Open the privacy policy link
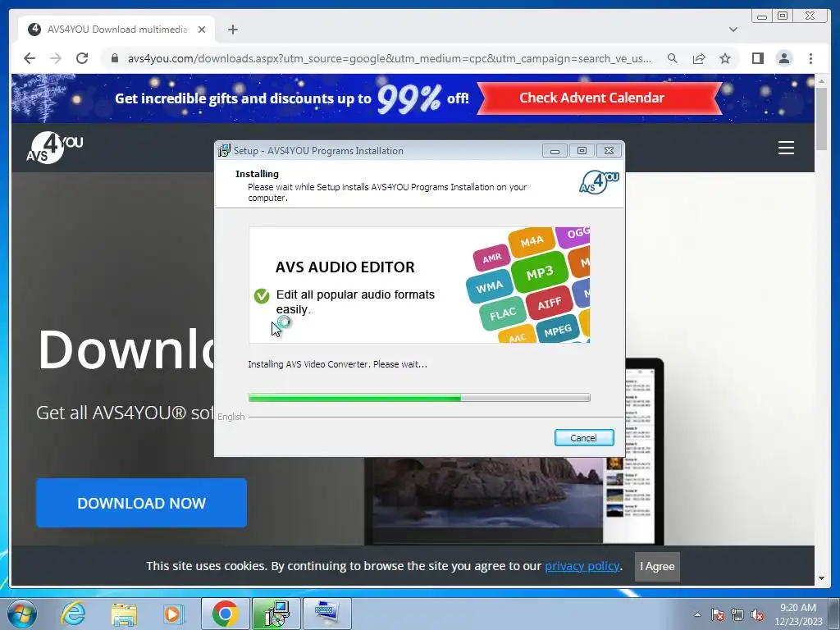The image size is (840, 630). click(x=582, y=566)
